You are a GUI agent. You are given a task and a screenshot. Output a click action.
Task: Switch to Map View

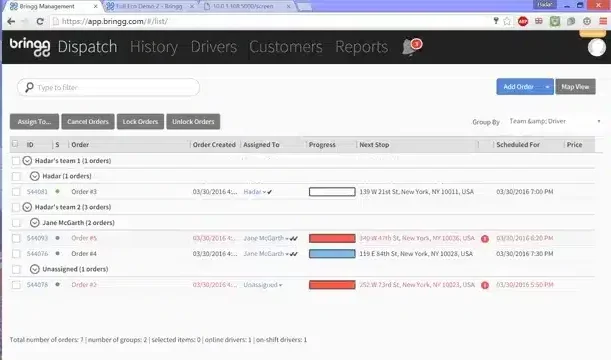click(x=575, y=87)
